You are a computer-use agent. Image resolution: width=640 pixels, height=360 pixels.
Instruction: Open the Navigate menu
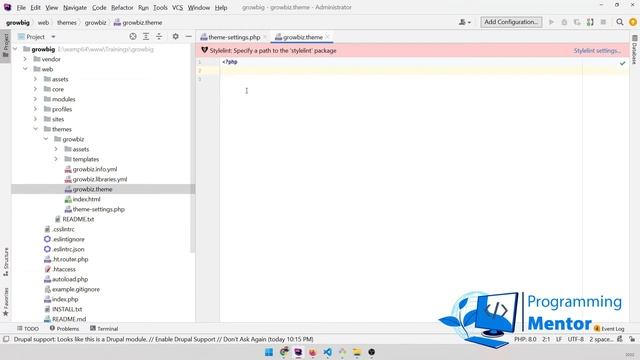pyautogui.click(x=75, y=7)
